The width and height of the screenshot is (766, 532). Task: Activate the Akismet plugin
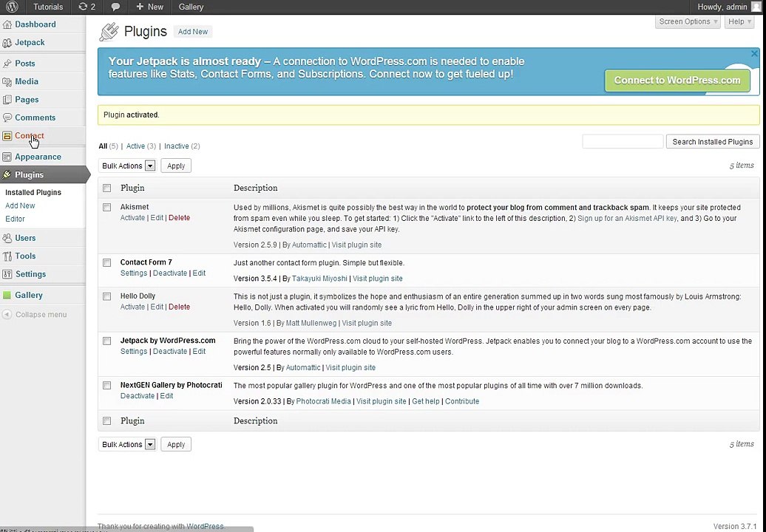(132, 218)
